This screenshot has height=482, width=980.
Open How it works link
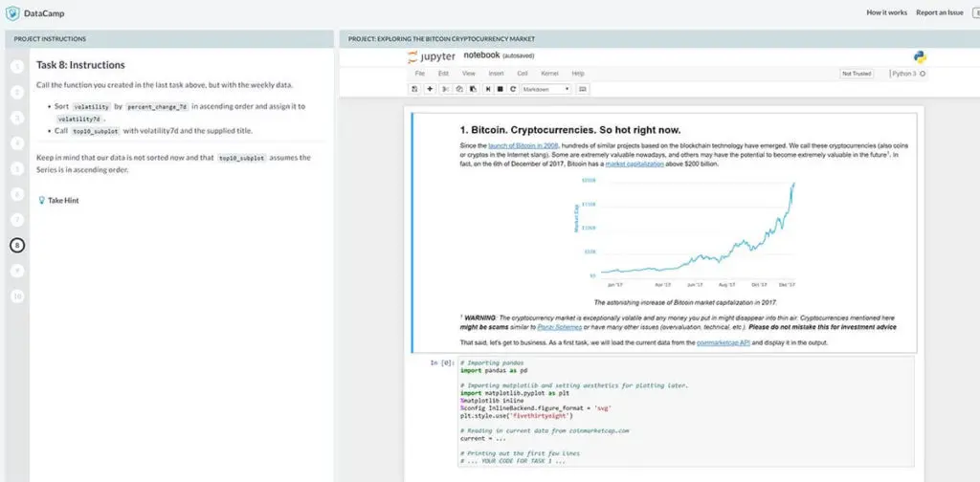pyautogui.click(x=886, y=12)
